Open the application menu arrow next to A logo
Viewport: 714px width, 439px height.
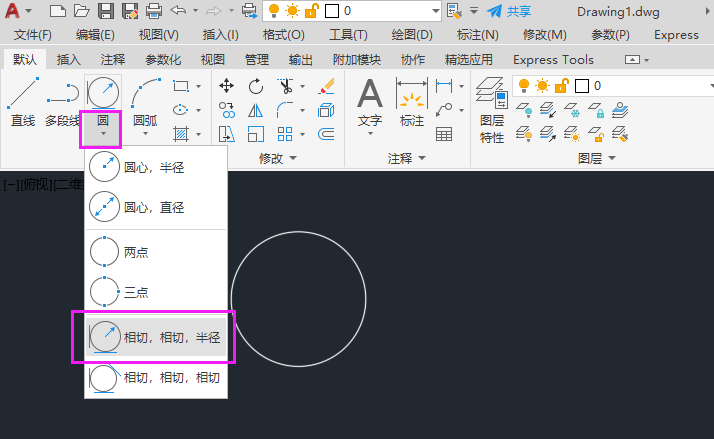coord(28,10)
